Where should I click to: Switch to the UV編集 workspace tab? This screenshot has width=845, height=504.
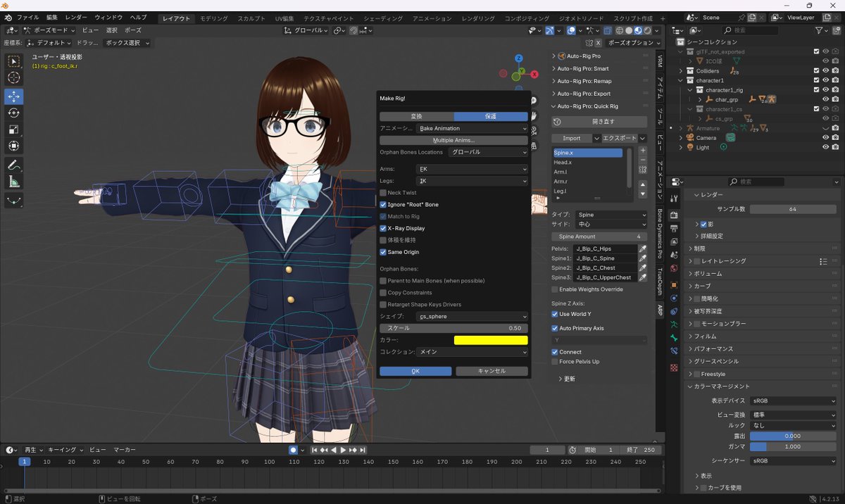click(284, 18)
